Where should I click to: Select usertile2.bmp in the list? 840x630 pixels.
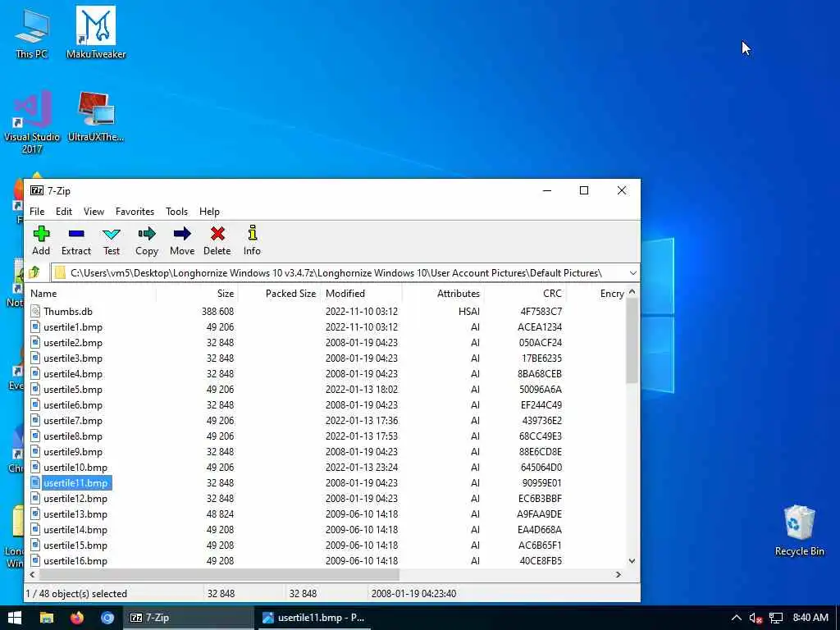tap(73, 342)
